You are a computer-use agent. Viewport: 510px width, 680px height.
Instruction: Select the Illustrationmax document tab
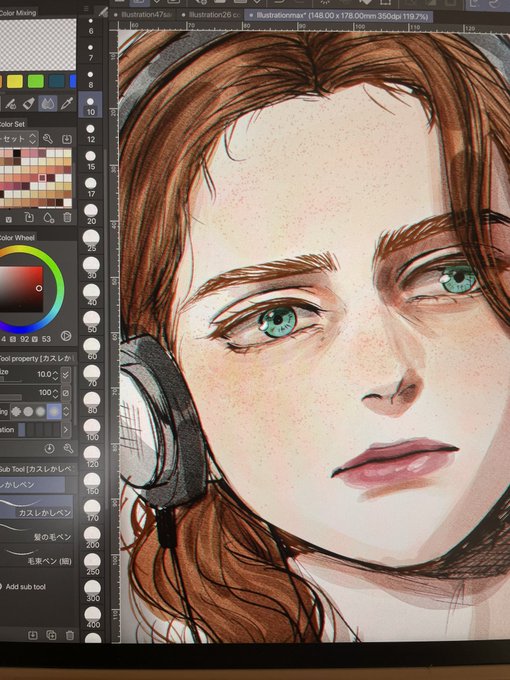339,16
